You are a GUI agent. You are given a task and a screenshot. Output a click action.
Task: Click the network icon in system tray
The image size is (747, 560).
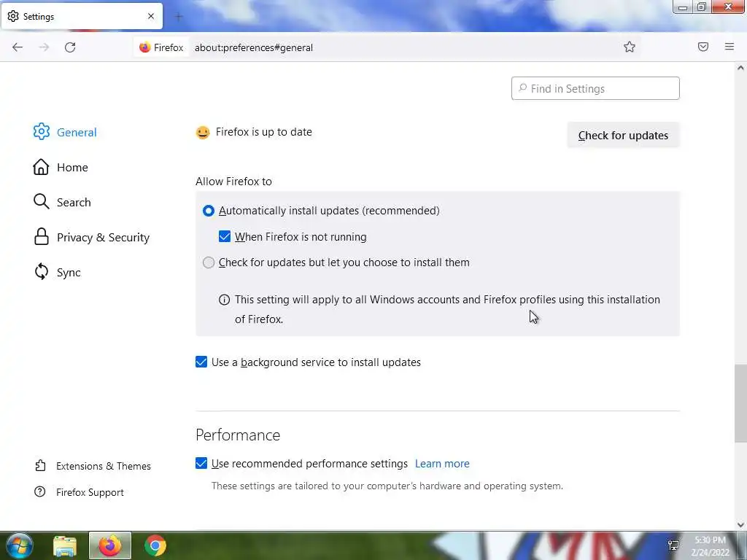[x=673, y=545]
